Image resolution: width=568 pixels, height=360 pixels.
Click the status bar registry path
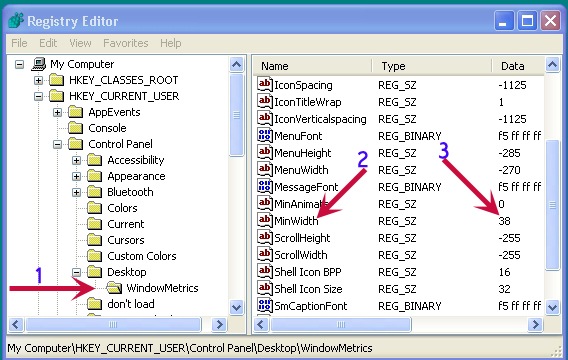click(x=189, y=348)
